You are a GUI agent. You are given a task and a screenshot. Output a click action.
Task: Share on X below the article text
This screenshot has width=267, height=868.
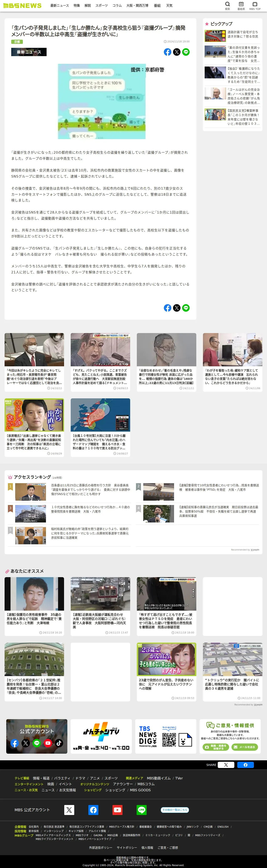pyautogui.click(x=177, y=308)
